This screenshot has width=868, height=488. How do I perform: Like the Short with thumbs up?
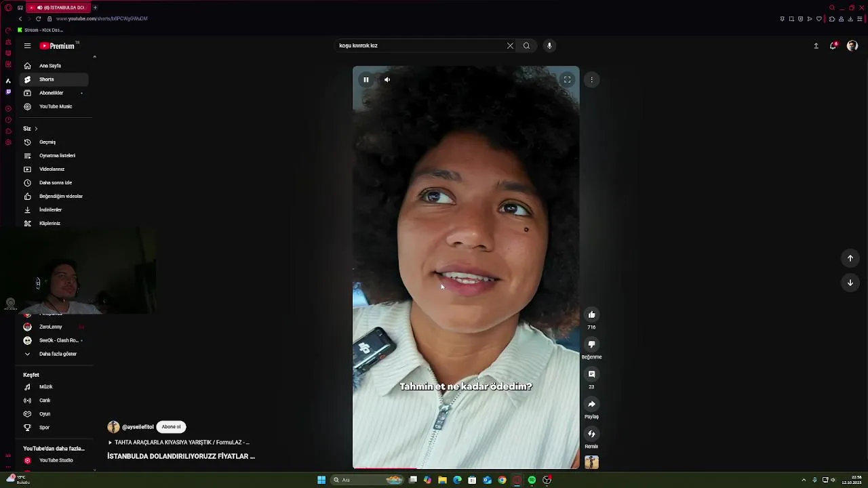tap(591, 314)
